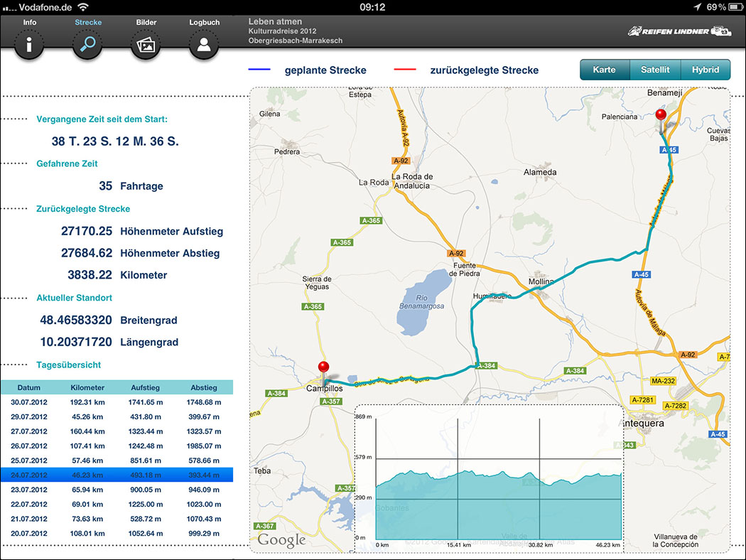Tap the Kilometer column header

coord(87,387)
